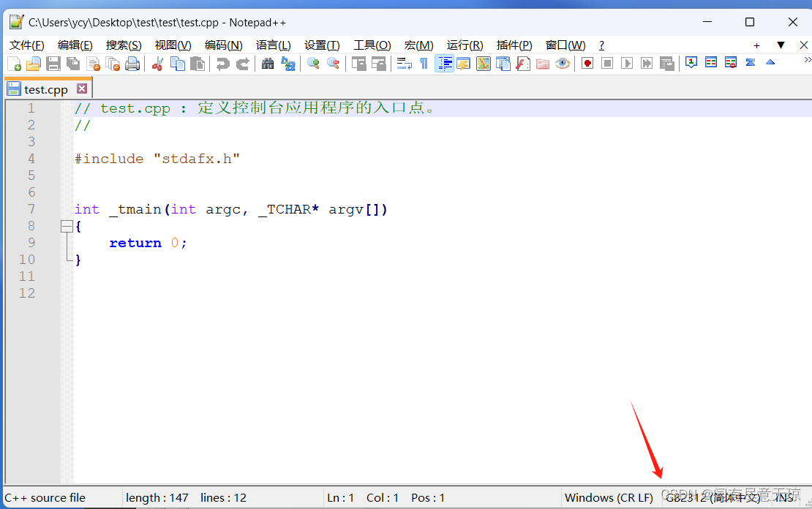The height and width of the screenshot is (509, 812).
Task: Click GB2312 encoding in status bar
Action: point(713,497)
